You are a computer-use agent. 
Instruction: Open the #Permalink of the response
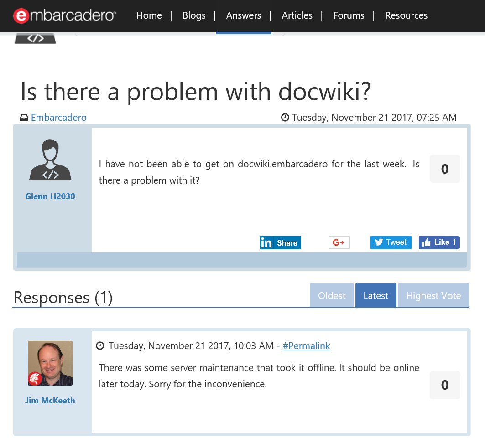pos(306,346)
